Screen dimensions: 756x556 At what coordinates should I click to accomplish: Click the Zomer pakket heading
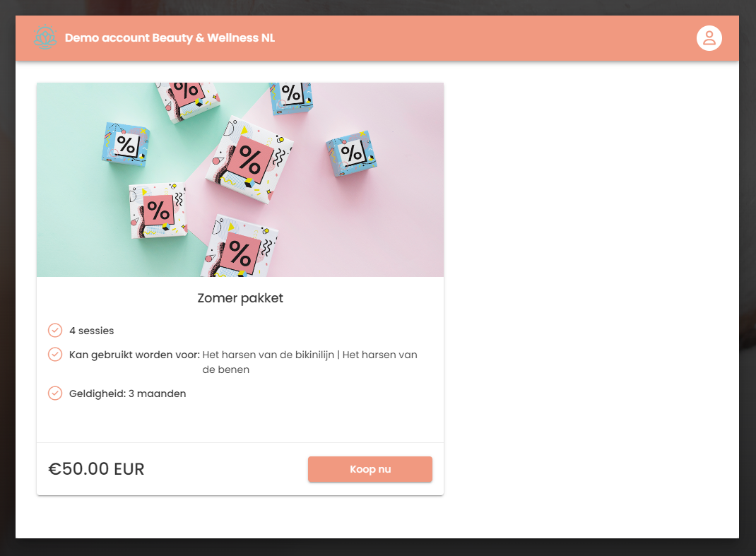click(x=240, y=298)
